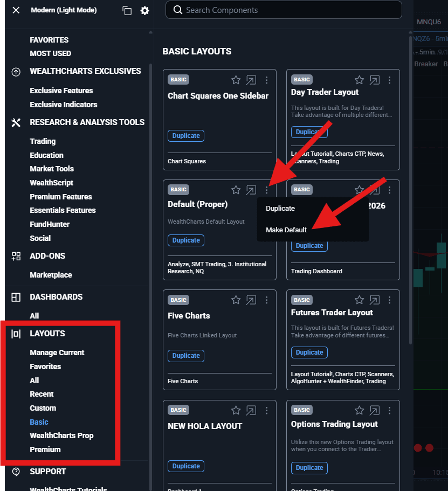The height and width of the screenshot is (491, 448).
Task: Select Exclusive Indicators sidebar item
Action: (x=64, y=105)
